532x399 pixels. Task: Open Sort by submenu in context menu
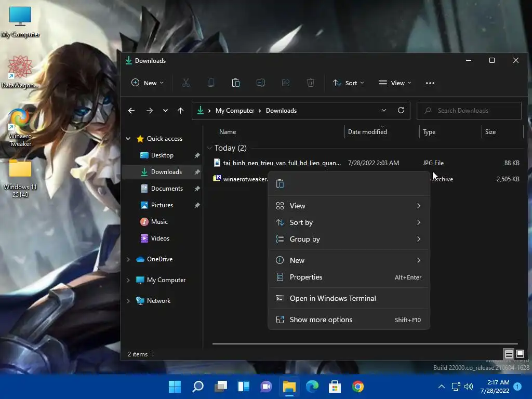coord(349,222)
